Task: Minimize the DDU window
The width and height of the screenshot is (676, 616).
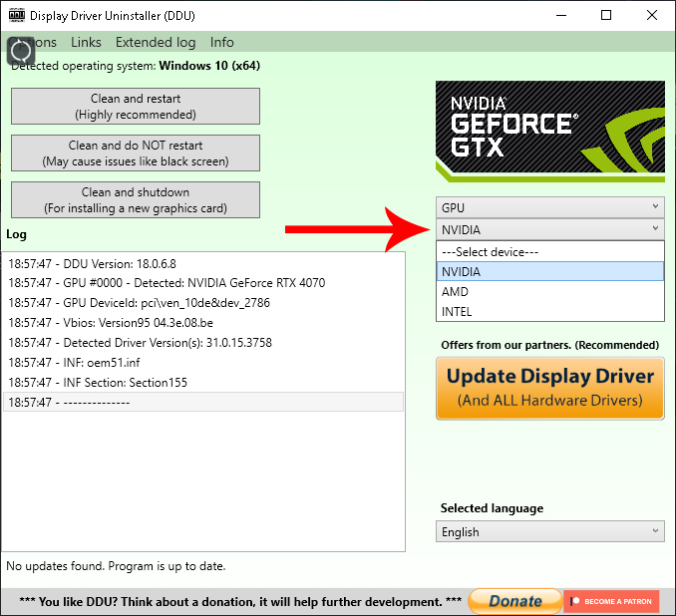Action: click(561, 16)
